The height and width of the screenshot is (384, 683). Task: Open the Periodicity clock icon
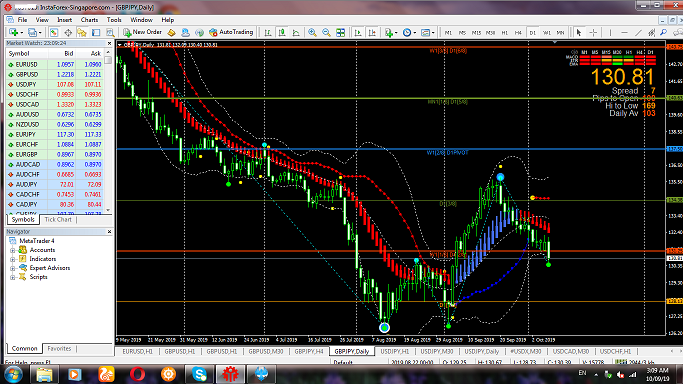[407, 33]
